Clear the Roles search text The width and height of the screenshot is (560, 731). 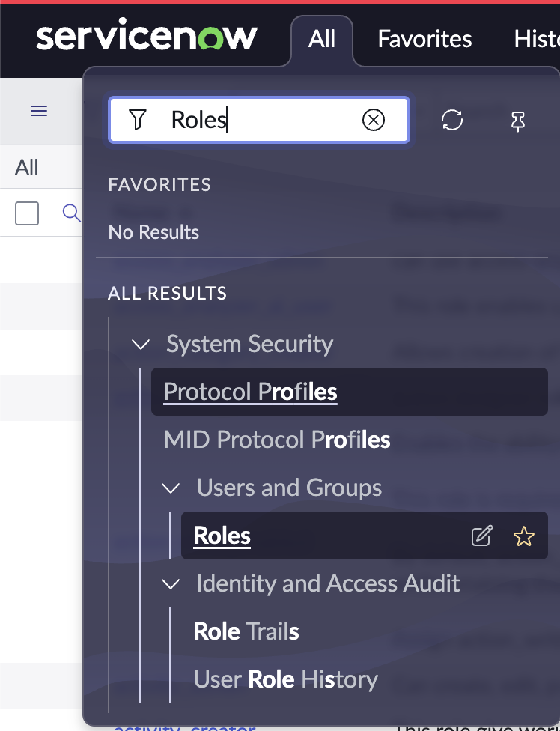(x=373, y=120)
